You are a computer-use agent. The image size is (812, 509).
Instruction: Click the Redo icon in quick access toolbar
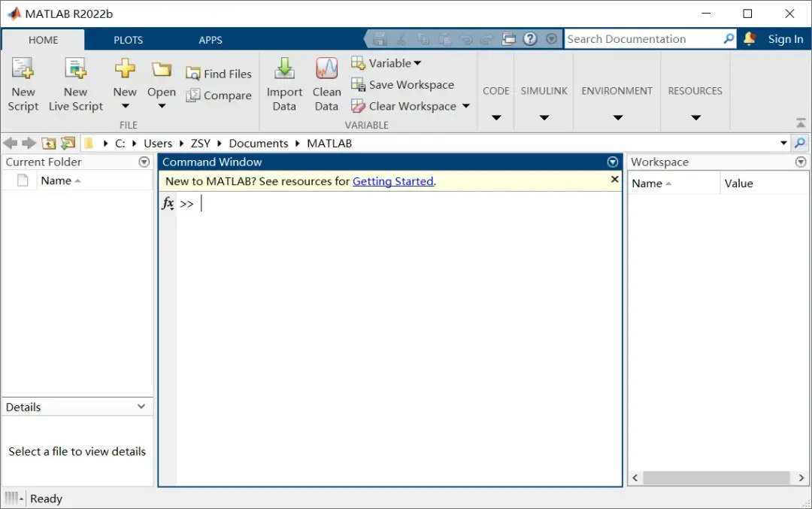pyautogui.click(x=486, y=39)
